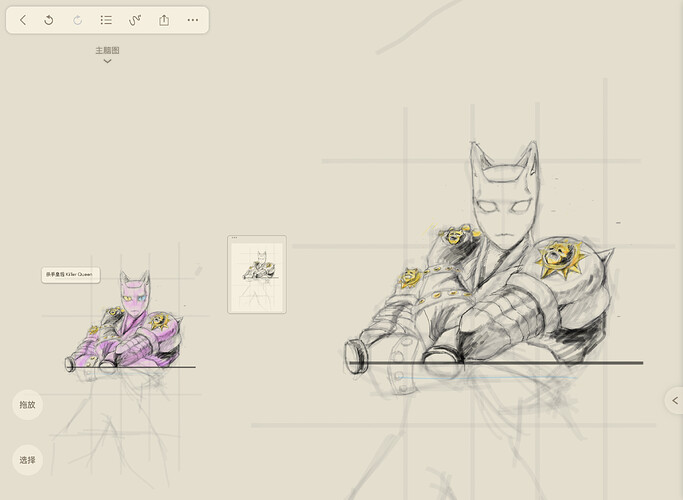Go back with the left arrow icon

click(23, 20)
